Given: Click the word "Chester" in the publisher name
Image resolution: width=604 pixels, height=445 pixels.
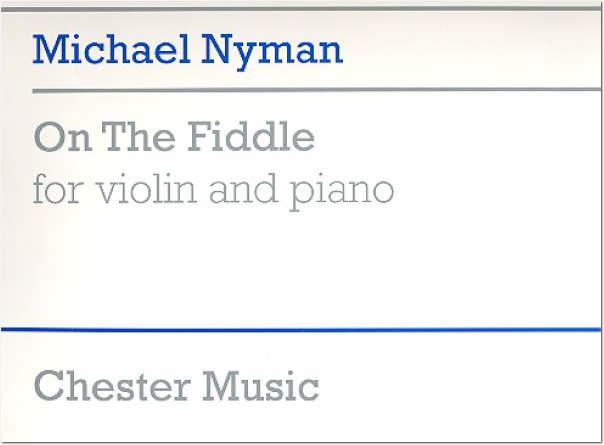Looking at the screenshot, I should 112,386.
